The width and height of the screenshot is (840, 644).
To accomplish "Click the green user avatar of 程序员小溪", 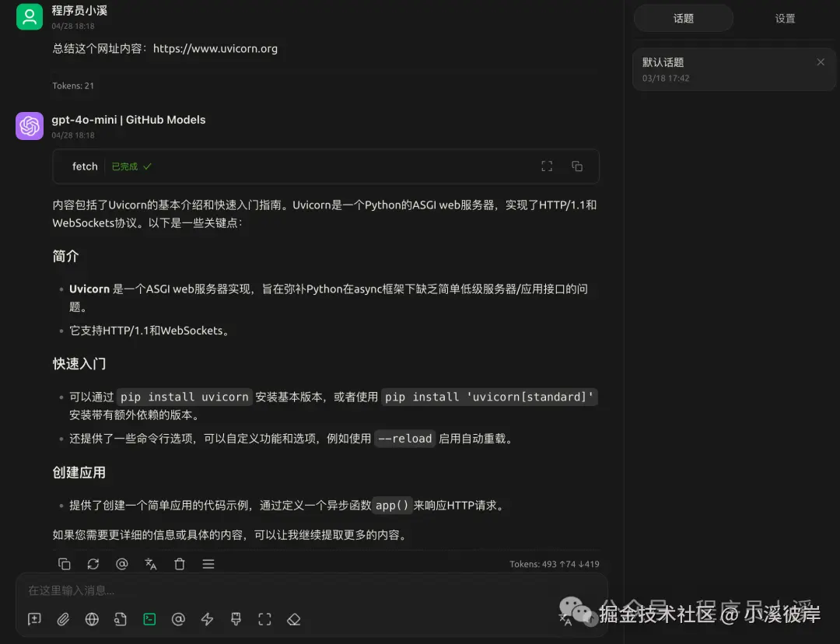I will [30, 16].
